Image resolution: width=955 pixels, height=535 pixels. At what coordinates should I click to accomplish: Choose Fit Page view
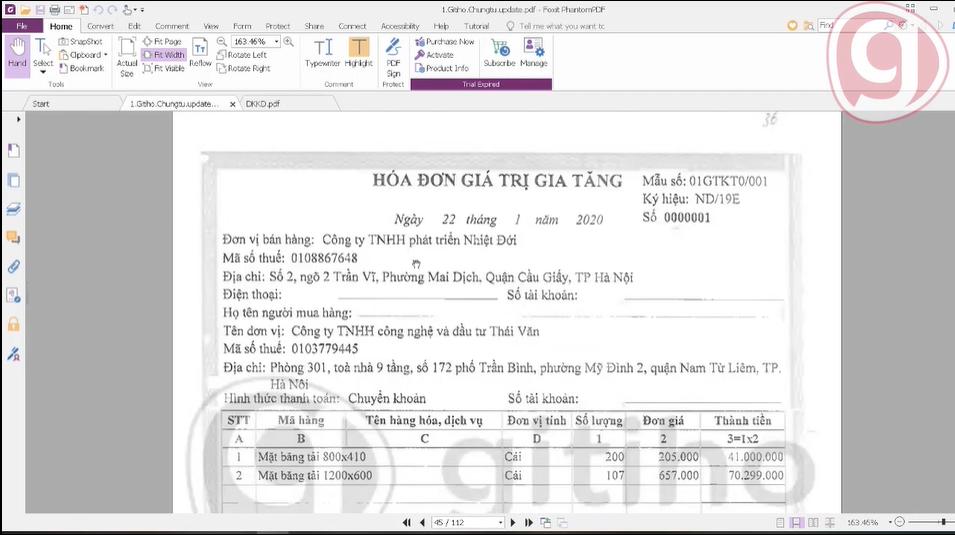coord(163,41)
